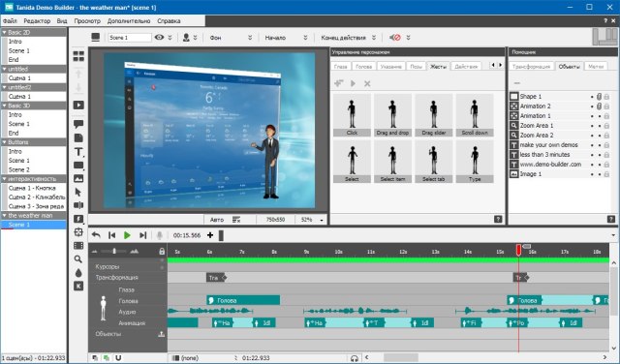This screenshot has width=620, height=364.
Task: Select the Голова clip at 6s on timeline
Action: coord(243,300)
